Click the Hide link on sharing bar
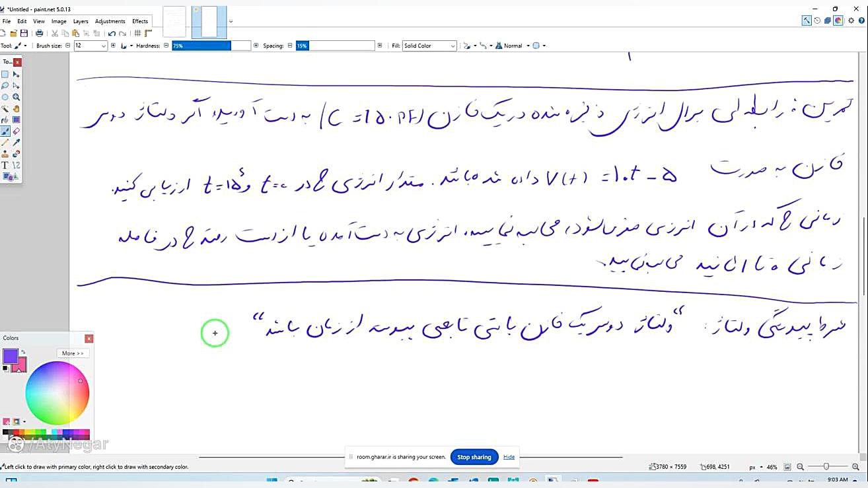Screen dimensions: 868x488 (x=509, y=457)
